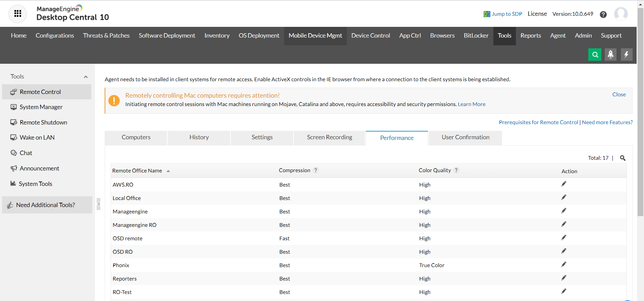Edit the Manageengine RO row
Screen dimensions: 644x301
(563, 224)
